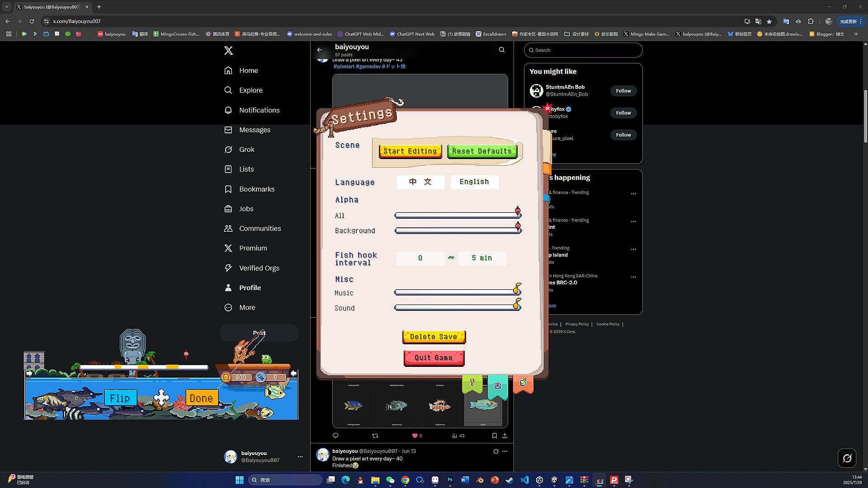Click the floating Grok button at bottom right

click(x=847, y=458)
